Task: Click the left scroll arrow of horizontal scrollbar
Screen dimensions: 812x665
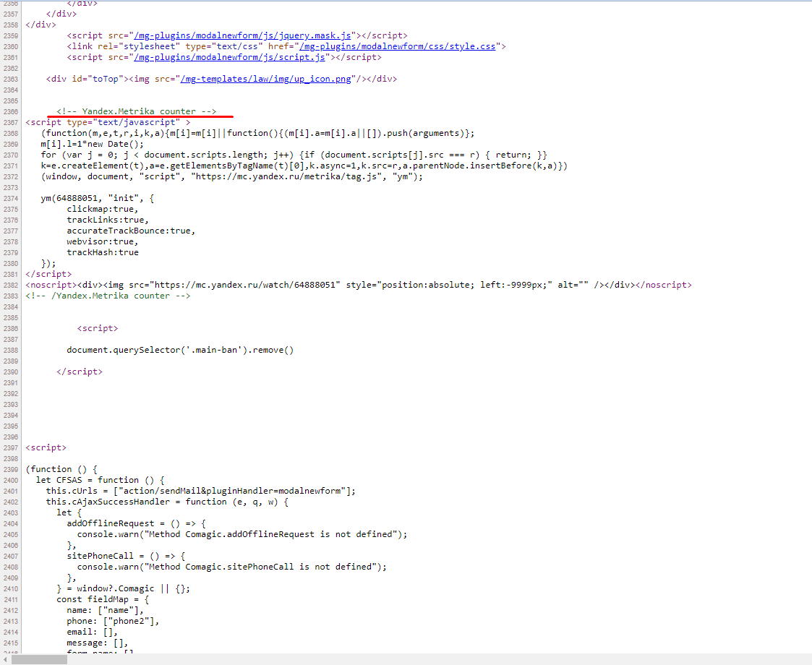Action: (x=4, y=660)
